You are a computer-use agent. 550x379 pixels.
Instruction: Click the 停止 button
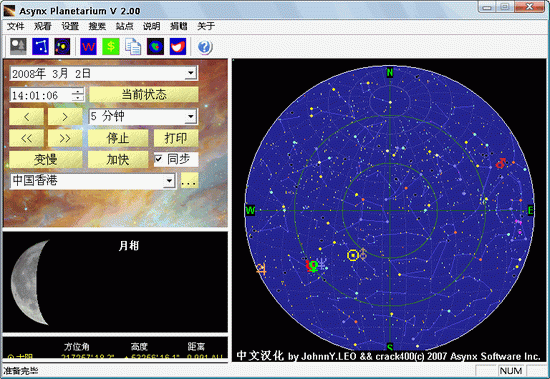coord(118,138)
